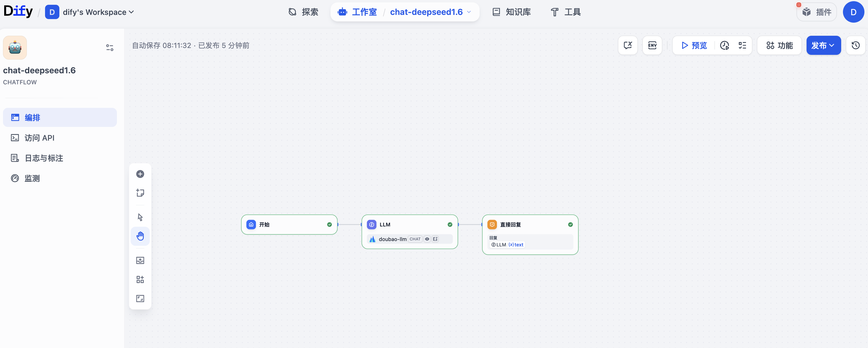Expand the chat-deepseed1.6 app switcher chevron
The width and height of the screenshot is (868, 348).
[469, 12]
